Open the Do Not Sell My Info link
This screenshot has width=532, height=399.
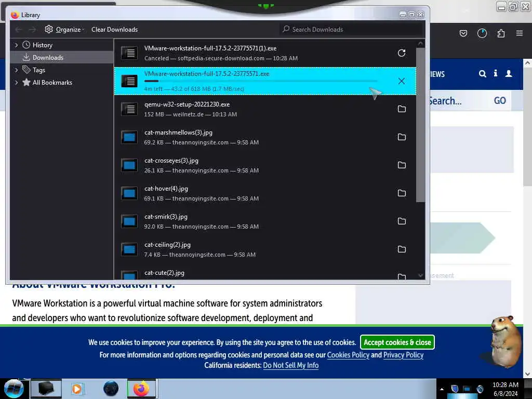point(291,365)
